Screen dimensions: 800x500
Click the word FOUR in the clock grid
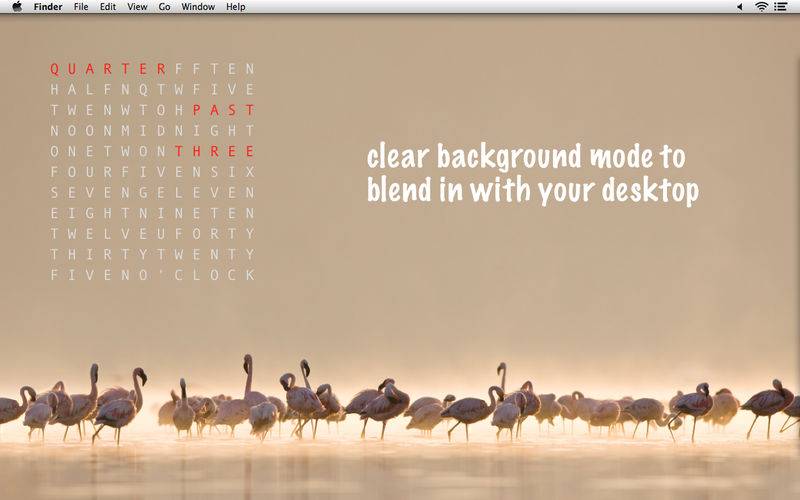tap(81, 172)
